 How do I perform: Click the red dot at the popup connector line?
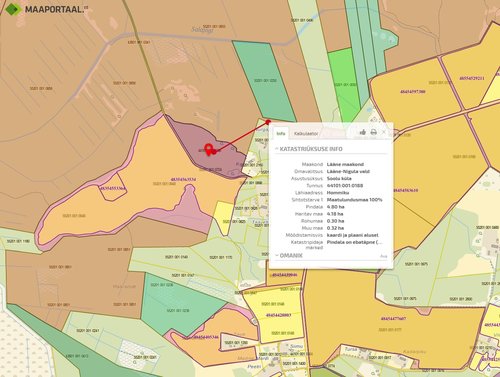(268, 122)
